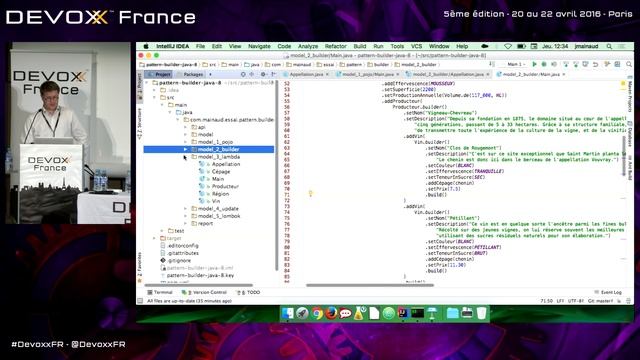
Task: Expand the target folder
Action: click(155, 238)
